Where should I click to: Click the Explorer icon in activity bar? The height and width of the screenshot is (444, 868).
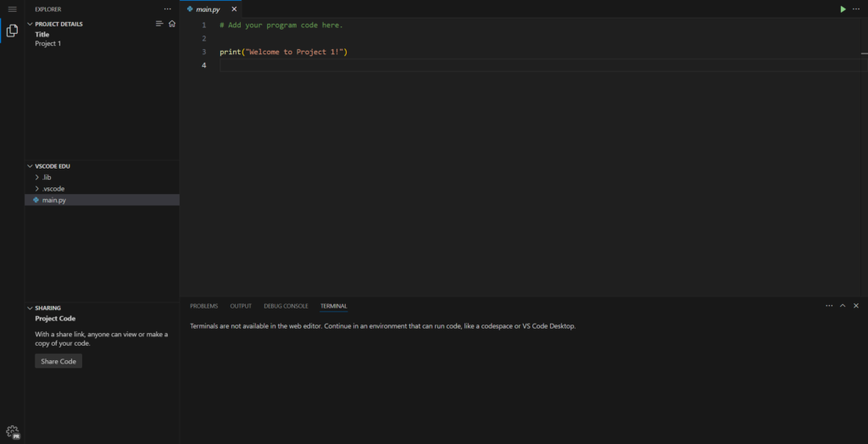[x=12, y=31]
